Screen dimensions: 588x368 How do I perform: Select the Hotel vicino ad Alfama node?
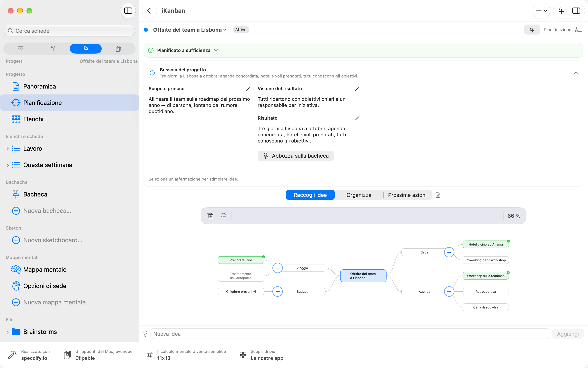(x=486, y=244)
